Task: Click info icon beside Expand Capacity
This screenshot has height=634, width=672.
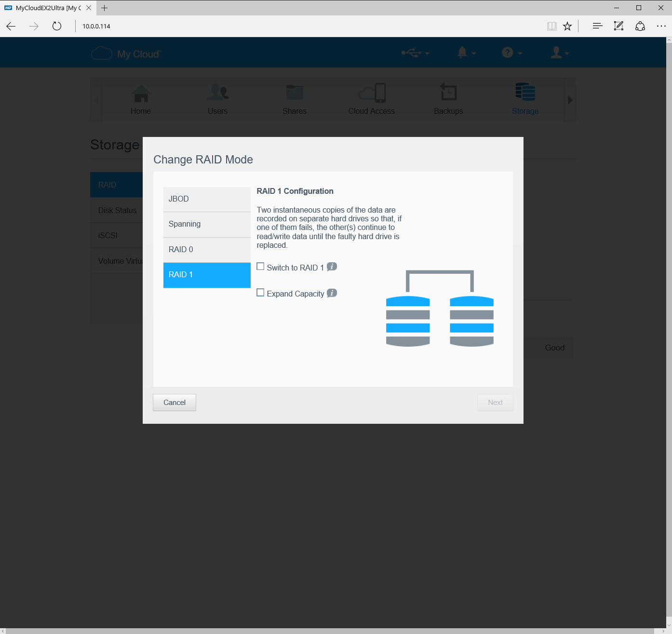Action: tap(332, 293)
